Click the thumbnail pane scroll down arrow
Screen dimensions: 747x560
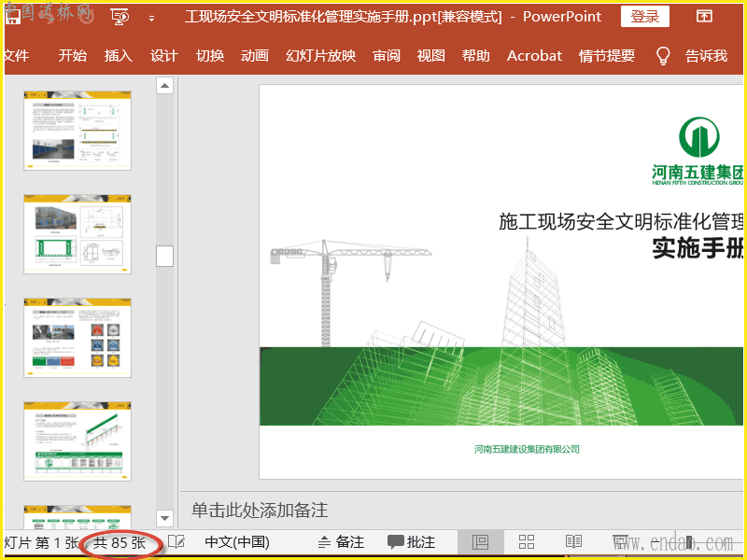(165, 518)
